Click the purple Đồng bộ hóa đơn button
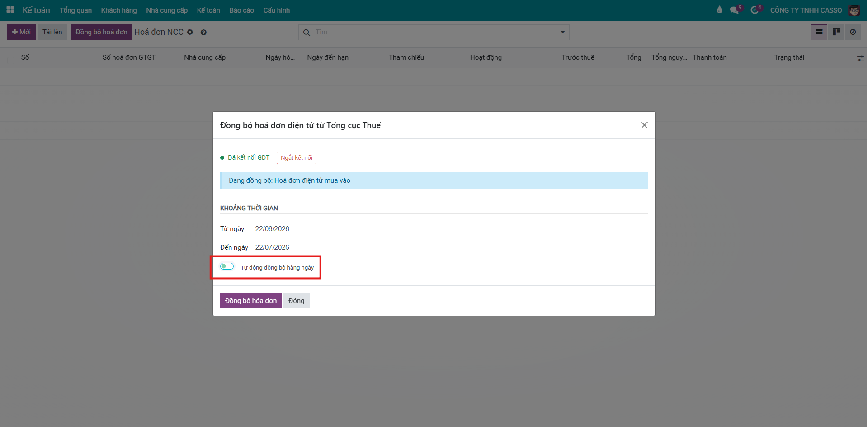868x427 pixels. 251,301
